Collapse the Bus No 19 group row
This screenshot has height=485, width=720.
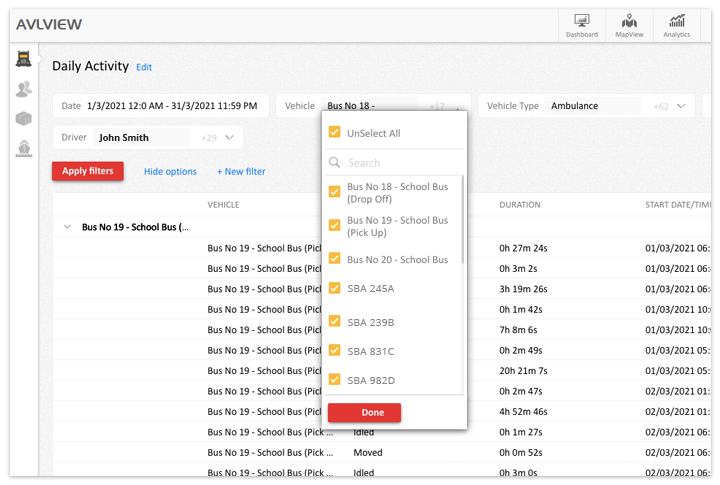click(68, 227)
